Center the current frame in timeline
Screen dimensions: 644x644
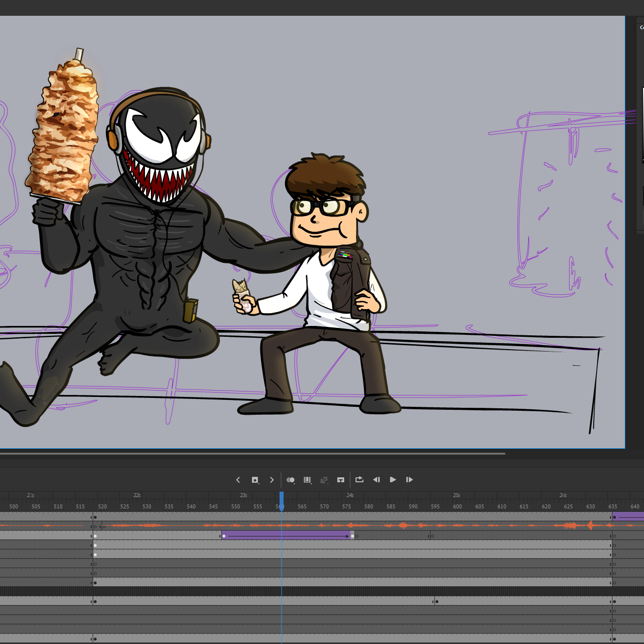[x=341, y=480]
